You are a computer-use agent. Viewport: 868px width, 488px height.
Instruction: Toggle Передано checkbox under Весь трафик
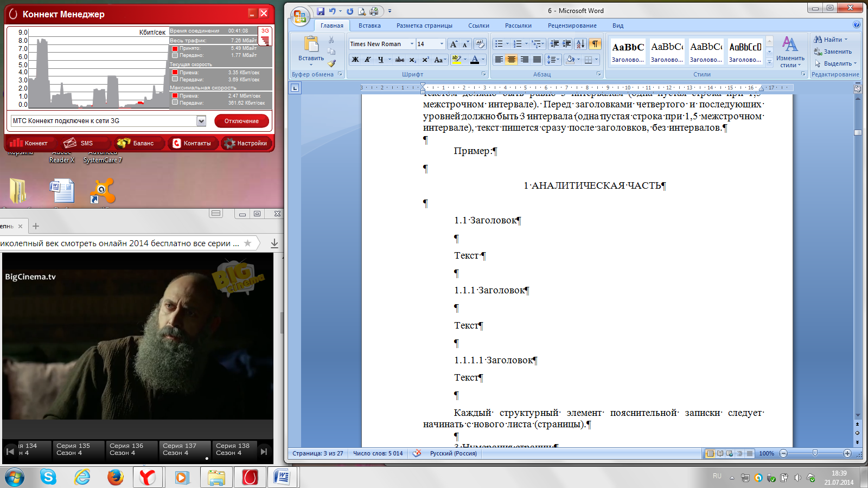click(175, 55)
